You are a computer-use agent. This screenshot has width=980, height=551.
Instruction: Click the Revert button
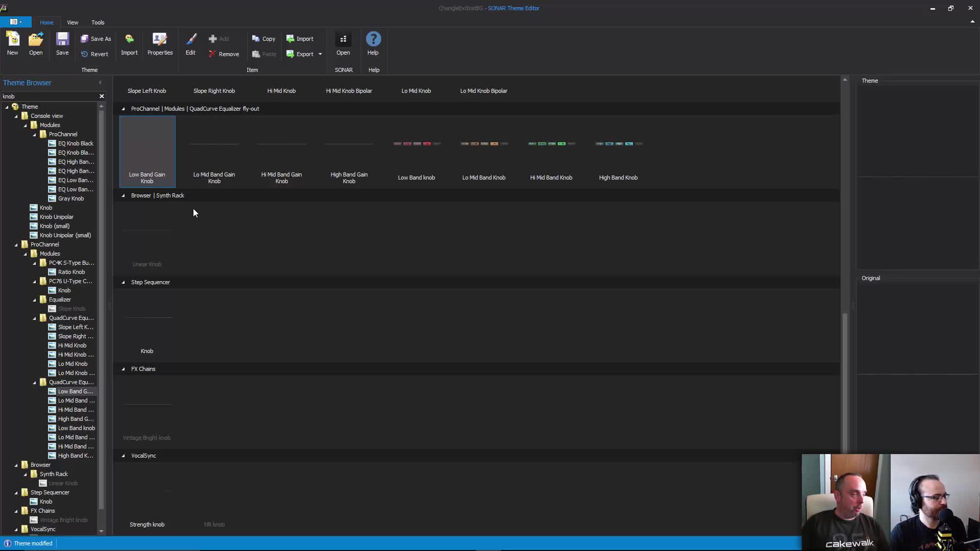[x=95, y=54]
